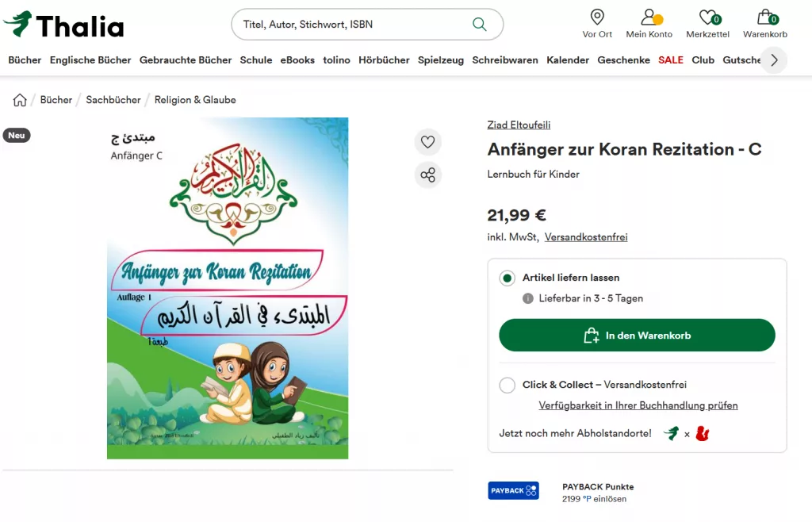The height and width of the screenshot is (522, 812).
Task: Select the Artikel liefern lassen option
Action: point(507,278)
